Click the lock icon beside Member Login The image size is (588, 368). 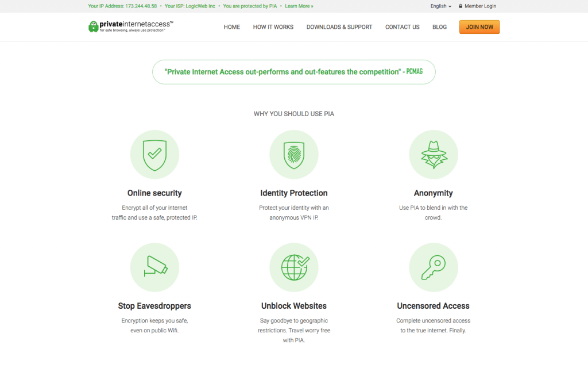click(x=461, y=6)
